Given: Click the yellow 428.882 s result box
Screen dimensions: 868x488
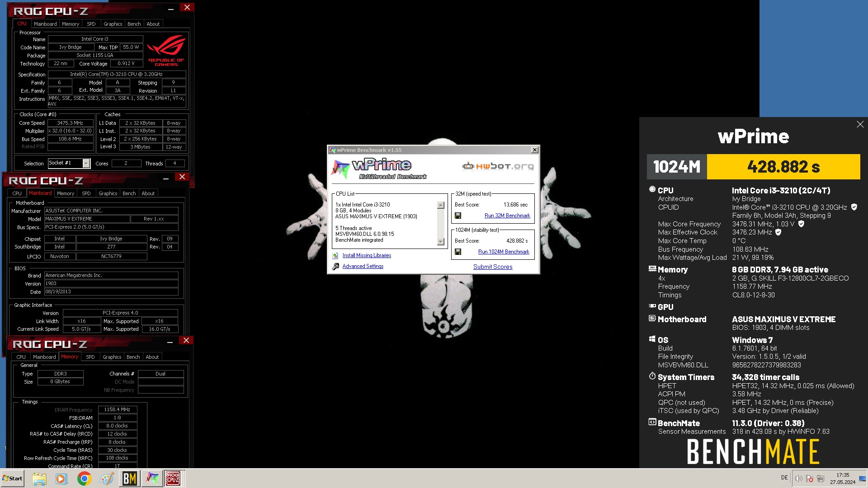Looking at the screenshot, I should coord(783,167).
